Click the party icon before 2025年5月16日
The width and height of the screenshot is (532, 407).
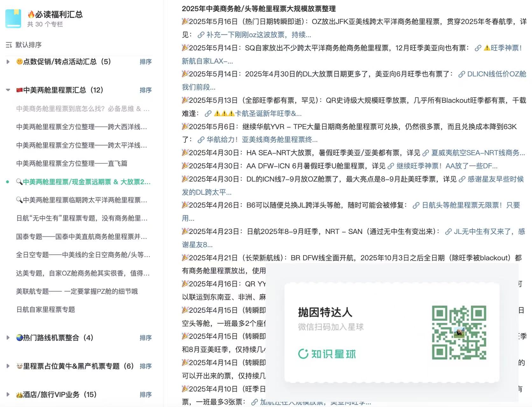(185, 21)
